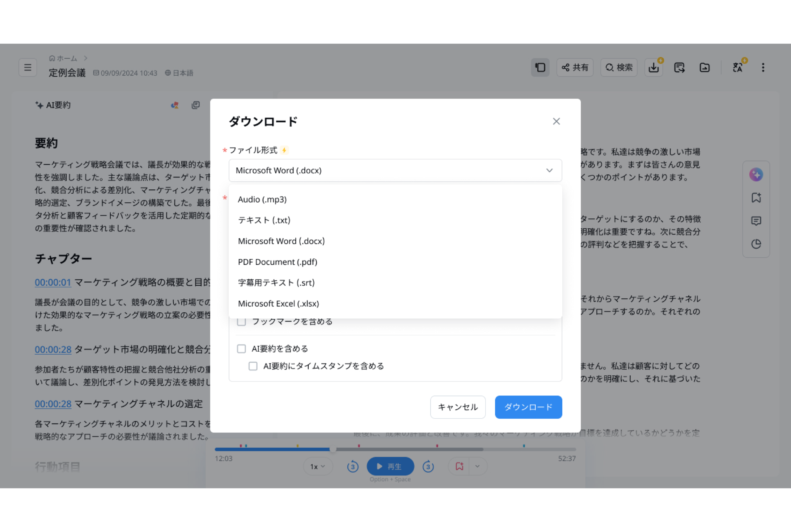Open the ホーム breadcrumb link

67,58
